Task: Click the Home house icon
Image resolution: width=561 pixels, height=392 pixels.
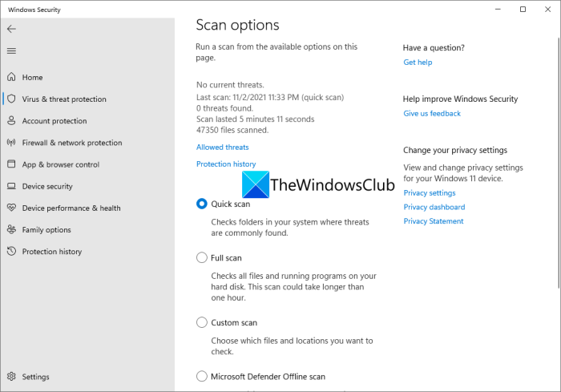Action: 11,77
